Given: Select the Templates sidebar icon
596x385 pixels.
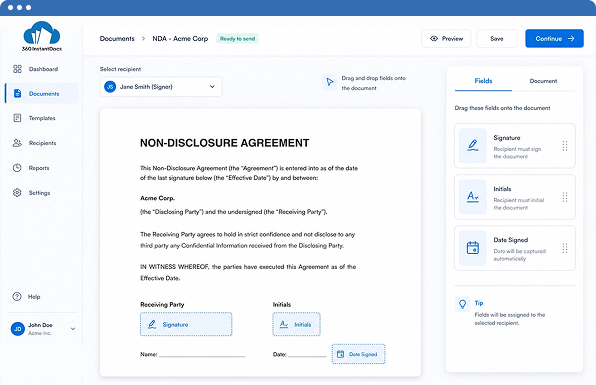Looking at the screenshot, I should point(17,118).
